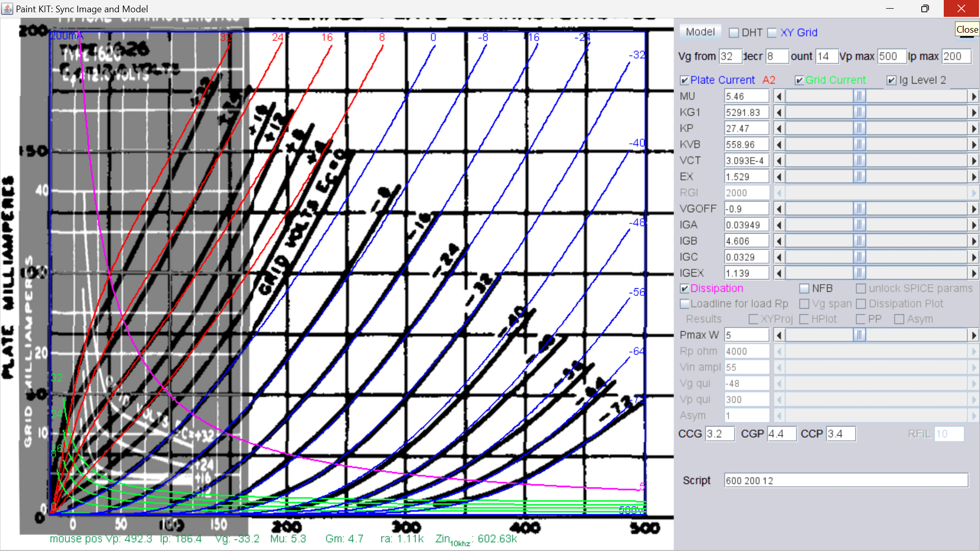Restore down the window
Screen dimensions: 980x551
point(925,9)
